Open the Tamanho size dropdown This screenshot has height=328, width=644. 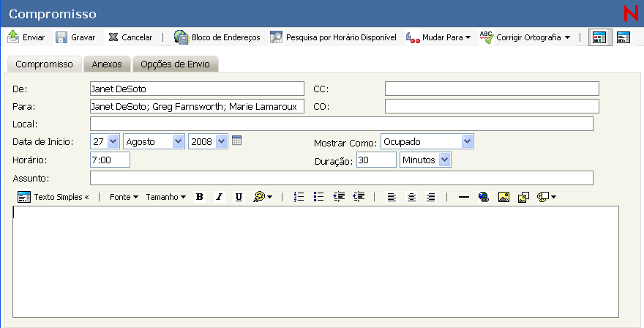click(x=166, y=197)
